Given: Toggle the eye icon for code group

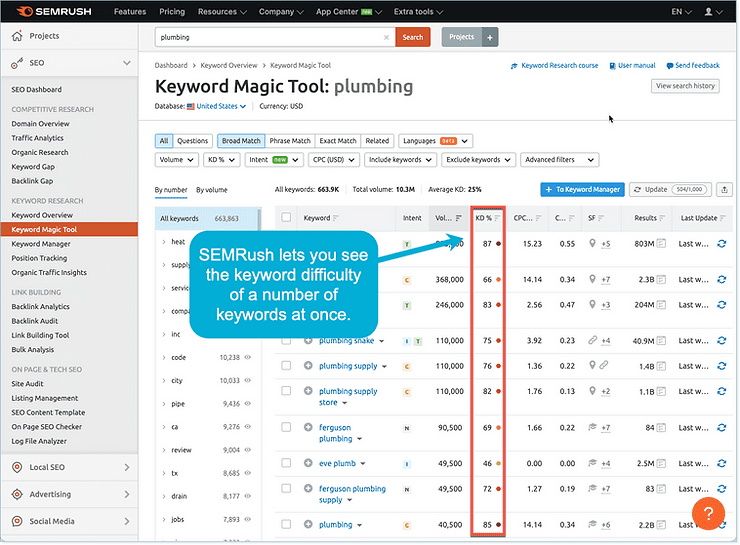Looking at the screenshot, I should (248, 358).
